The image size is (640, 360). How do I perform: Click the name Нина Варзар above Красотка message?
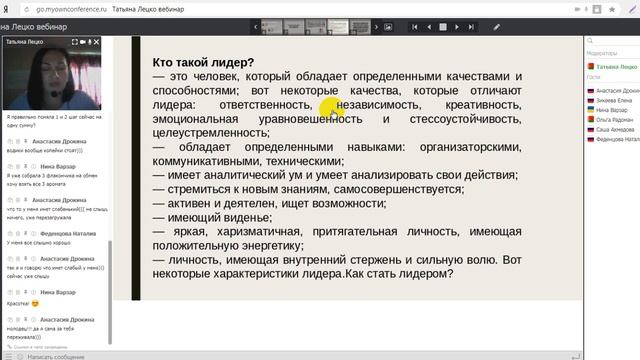[x=58, y=292]
